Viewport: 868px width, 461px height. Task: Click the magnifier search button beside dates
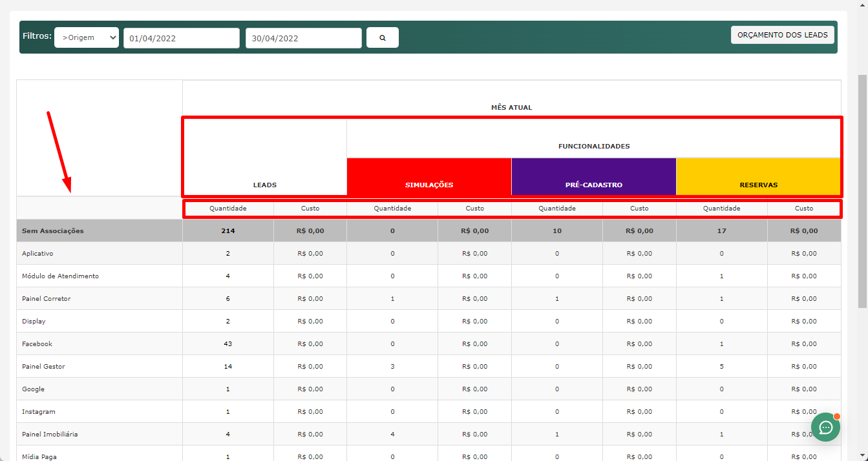[383, 37]
